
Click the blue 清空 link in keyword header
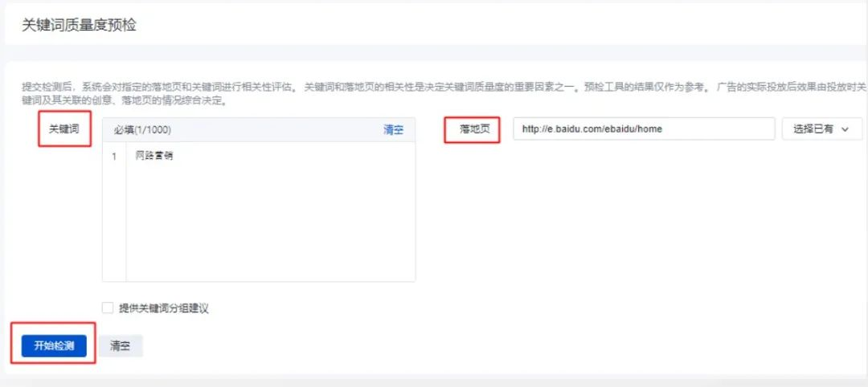[393, 130]
